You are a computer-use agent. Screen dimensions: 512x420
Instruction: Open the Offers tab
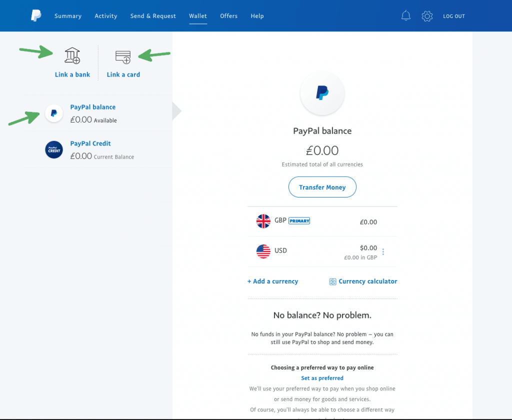(228, 16)
